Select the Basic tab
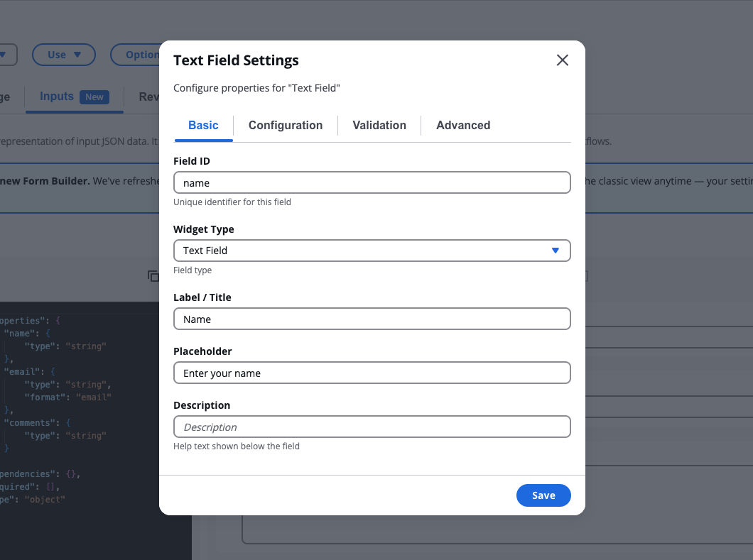Screen dimensions: 753x560 [203, 125]
